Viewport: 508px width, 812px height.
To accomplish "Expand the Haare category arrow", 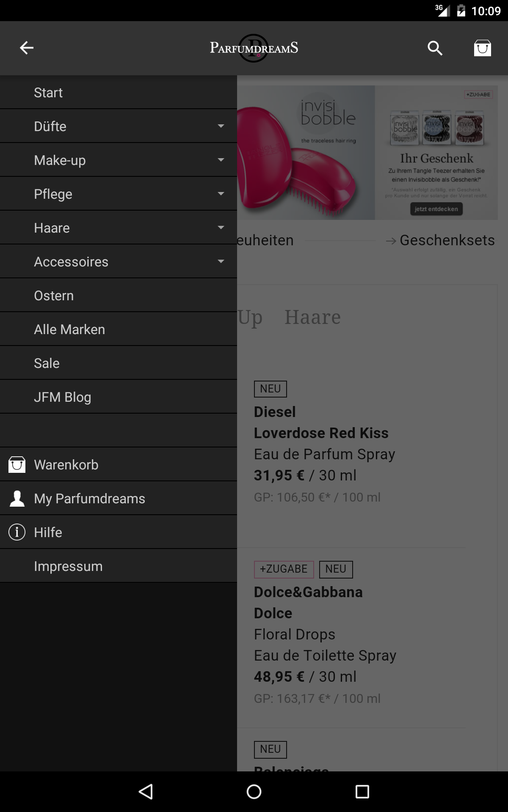I will 221,228.
